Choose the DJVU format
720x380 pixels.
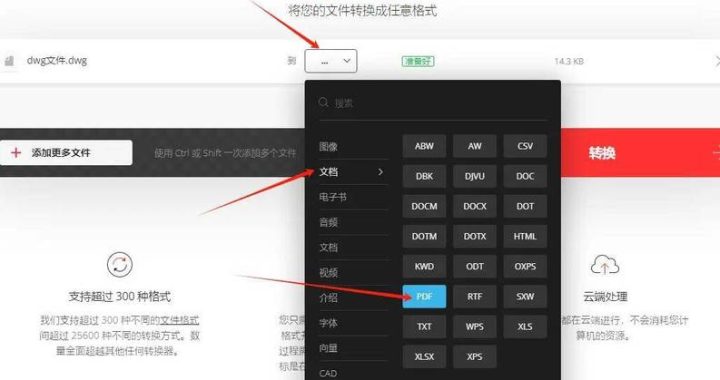tap(475, 176)
